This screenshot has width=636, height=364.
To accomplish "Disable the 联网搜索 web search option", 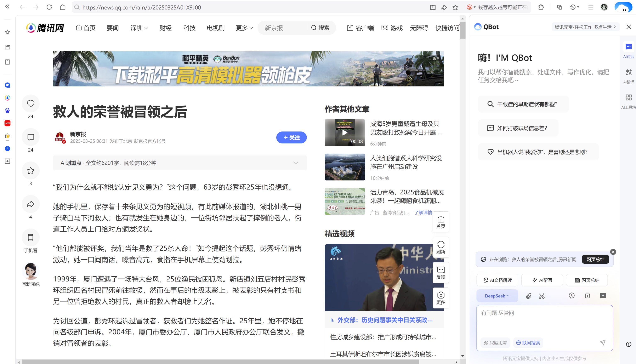I will pos(528,343).
